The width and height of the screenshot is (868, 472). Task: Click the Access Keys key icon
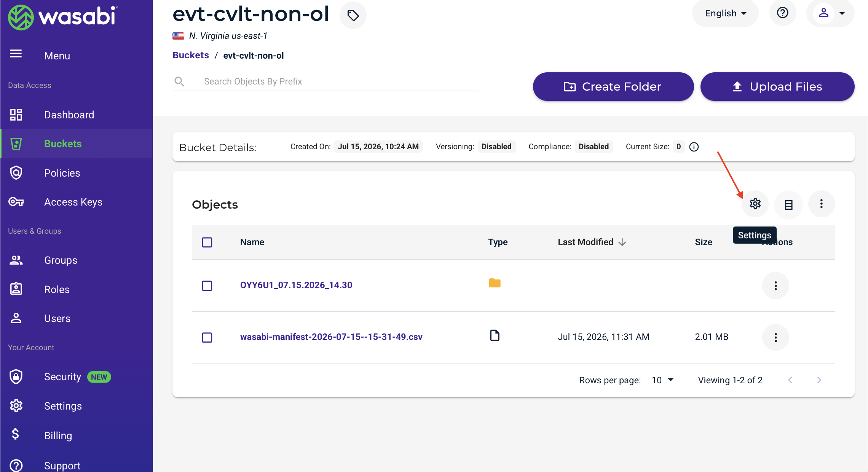[16, 202]
